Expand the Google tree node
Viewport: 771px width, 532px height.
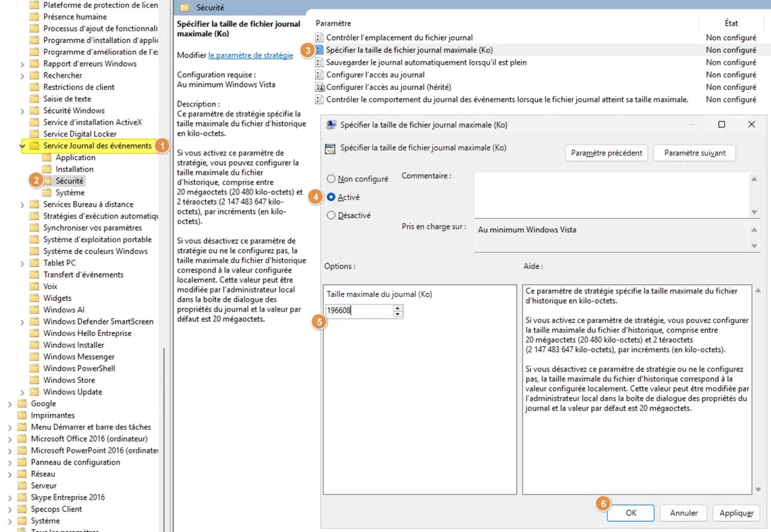pos(10,403)
